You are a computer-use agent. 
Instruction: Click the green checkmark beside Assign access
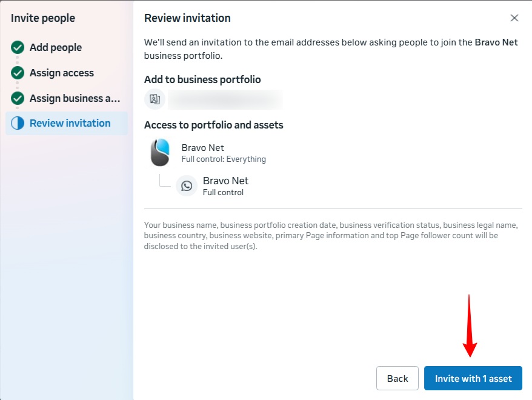(18, 73)
